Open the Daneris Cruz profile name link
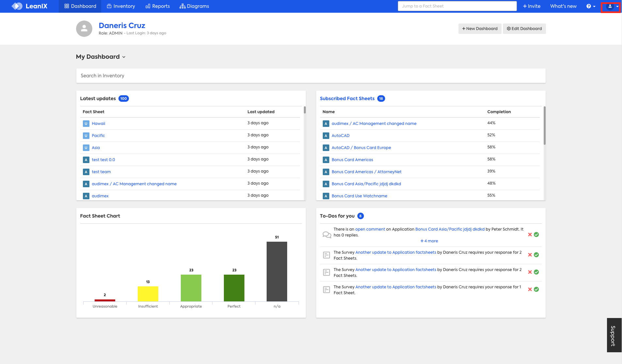The width and height of the screenshot is (622, 364). pos(122,25)
